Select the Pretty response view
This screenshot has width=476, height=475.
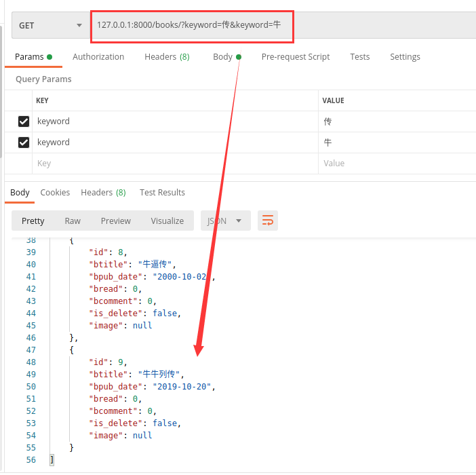(x=33, y=221)
